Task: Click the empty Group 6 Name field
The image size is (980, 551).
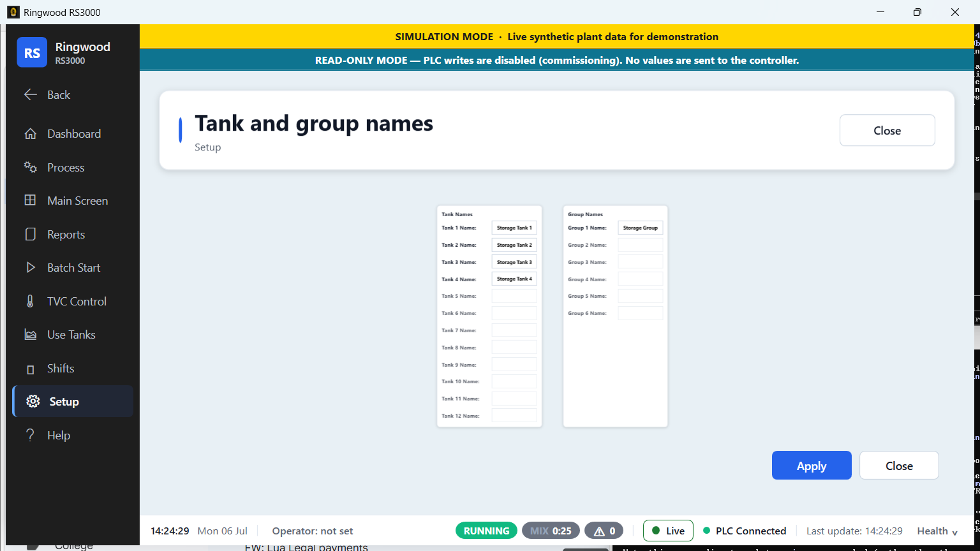Action: [x=641, y=313]
